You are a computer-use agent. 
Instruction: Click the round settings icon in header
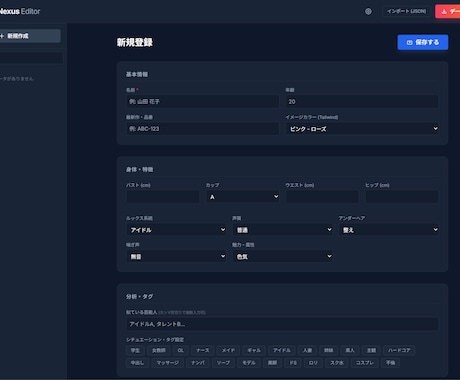click(368, 11)
